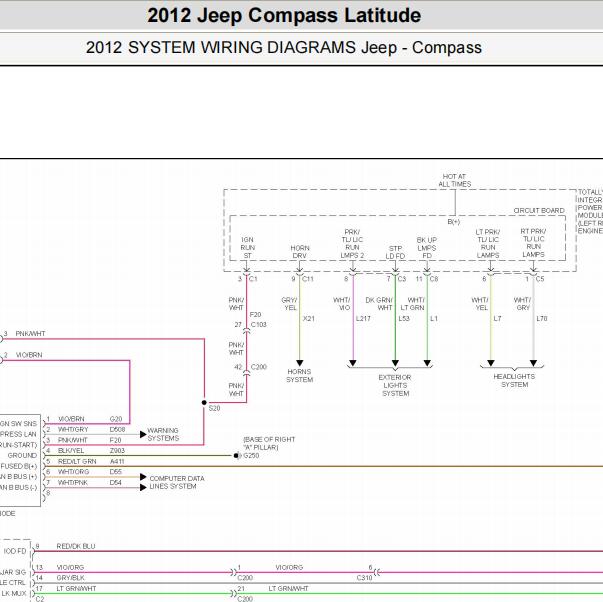
Task: Click circuit code 'L53'
Action: (404, 319)
